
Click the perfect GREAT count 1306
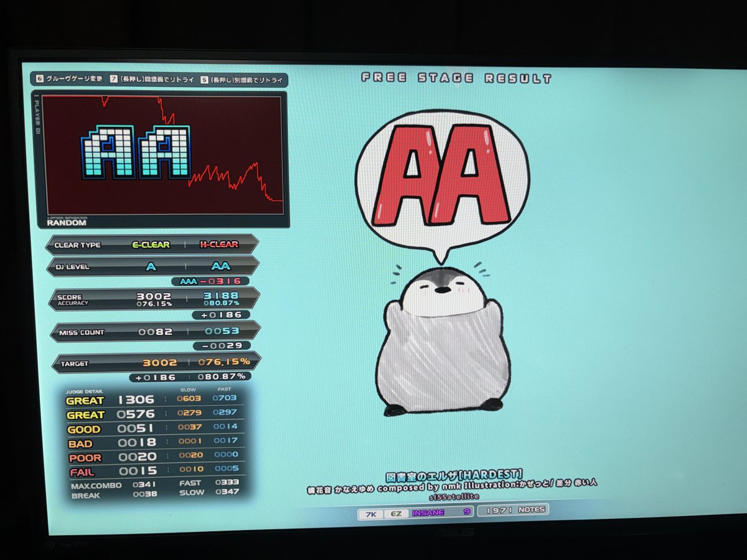pyautogui.click(x=136, y=400)
